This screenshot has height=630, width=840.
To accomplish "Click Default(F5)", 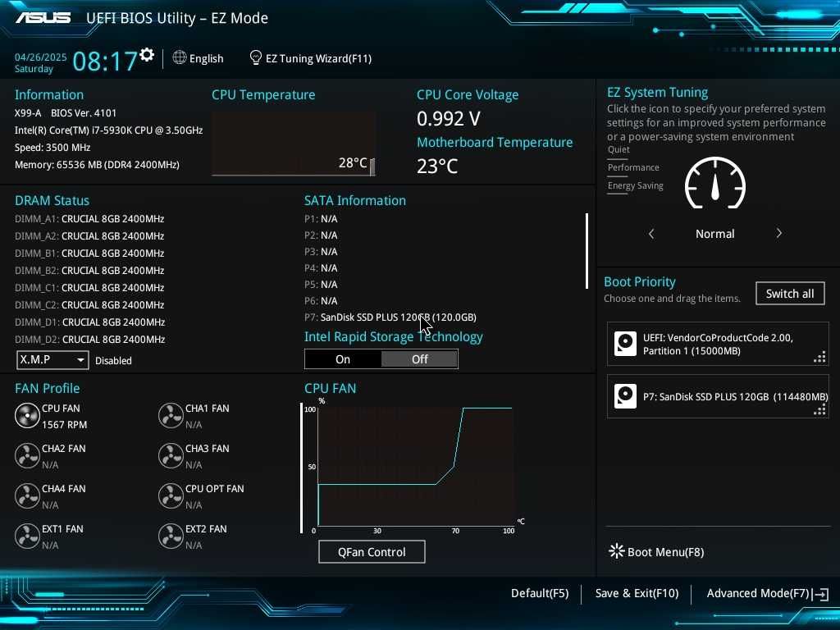I will coord(540,593).
